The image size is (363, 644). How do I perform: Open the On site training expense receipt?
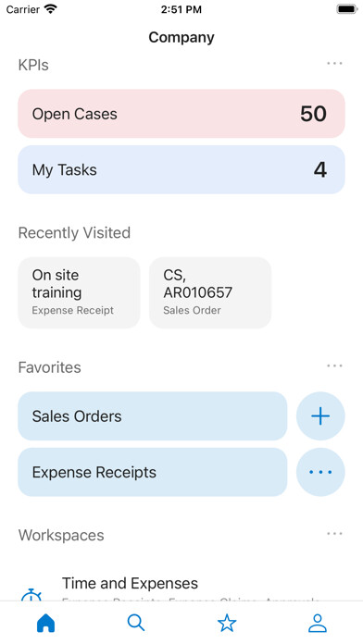coord(79,292)
